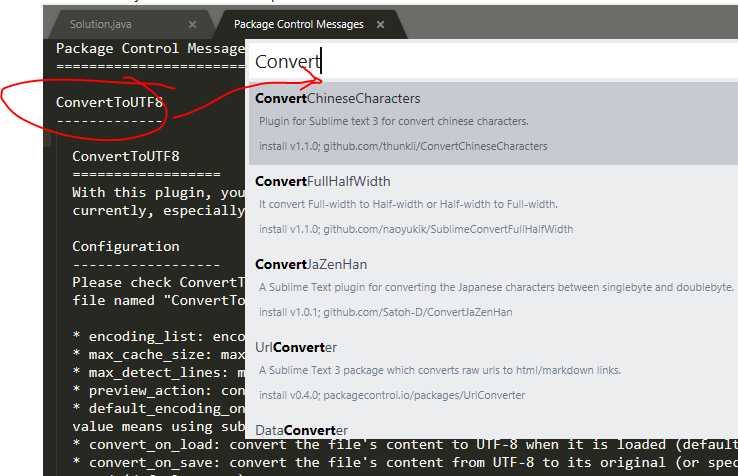The width and height of the screenshot is (738, 476).
Task: Close the Package Control Messages tab
Action: coord(380,24)
